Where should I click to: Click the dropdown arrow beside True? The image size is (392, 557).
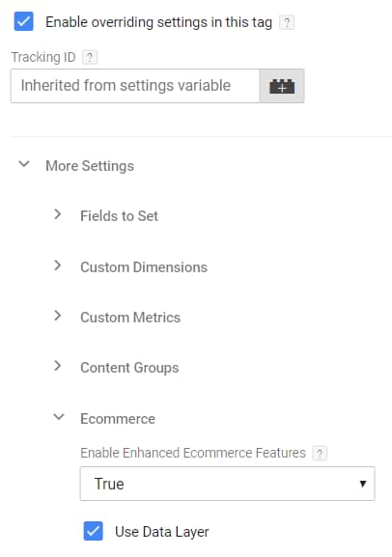tap(363, 484)
